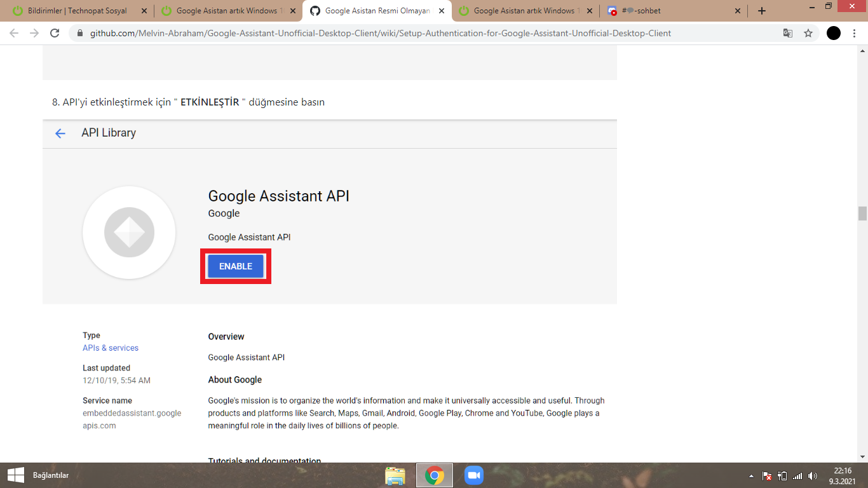Restore down the Chrome window

pos(828,6)
